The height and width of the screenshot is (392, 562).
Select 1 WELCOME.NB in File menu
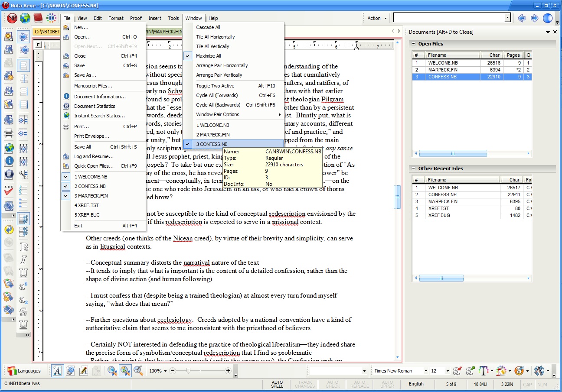(103, 177)
